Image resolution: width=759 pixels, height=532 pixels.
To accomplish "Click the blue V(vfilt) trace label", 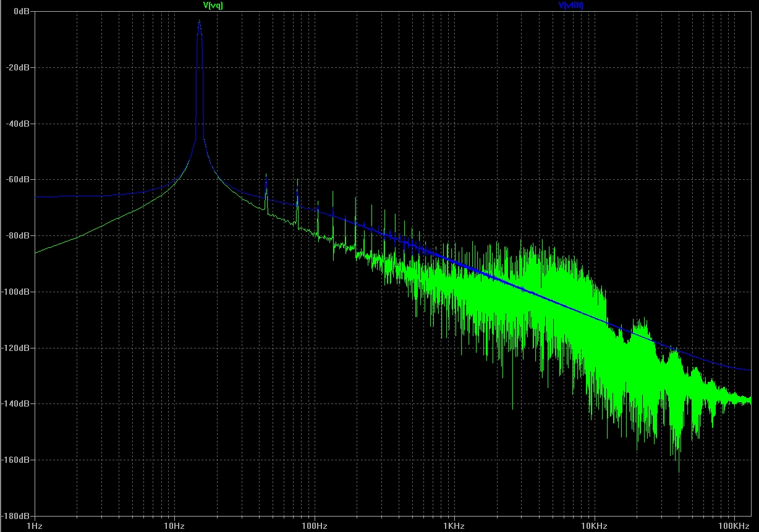I will click(x=570, y=6).
